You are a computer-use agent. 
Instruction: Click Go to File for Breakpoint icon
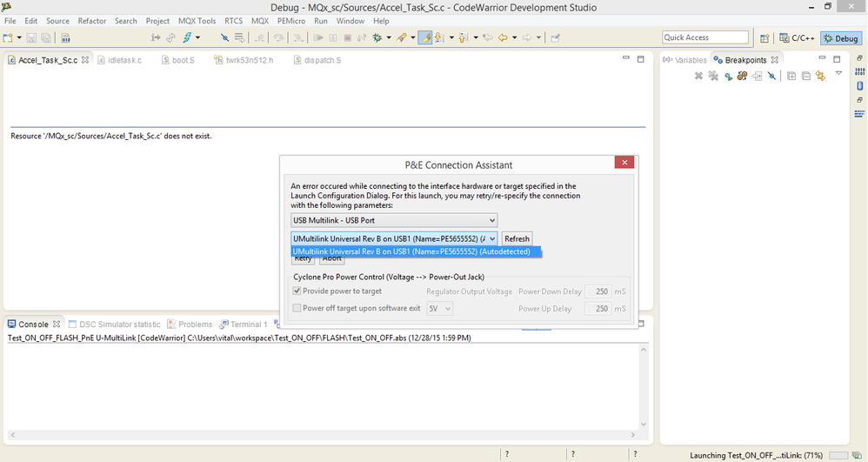pos(757,76)
